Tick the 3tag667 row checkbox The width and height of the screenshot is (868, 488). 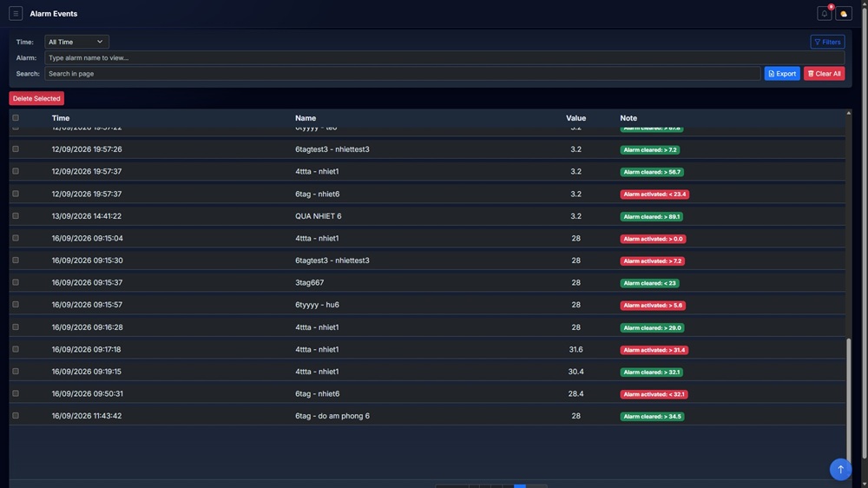(x=16, y=282)
